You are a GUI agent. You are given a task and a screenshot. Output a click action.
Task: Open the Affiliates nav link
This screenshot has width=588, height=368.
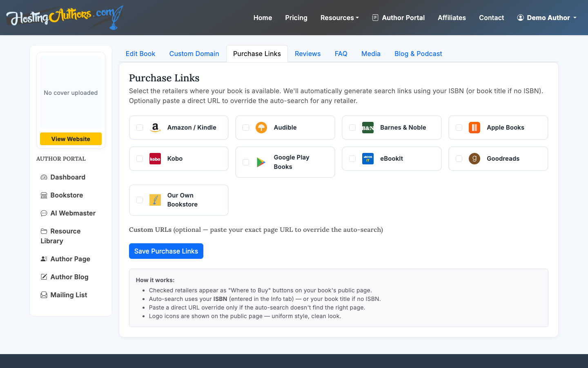pos(452,18)
